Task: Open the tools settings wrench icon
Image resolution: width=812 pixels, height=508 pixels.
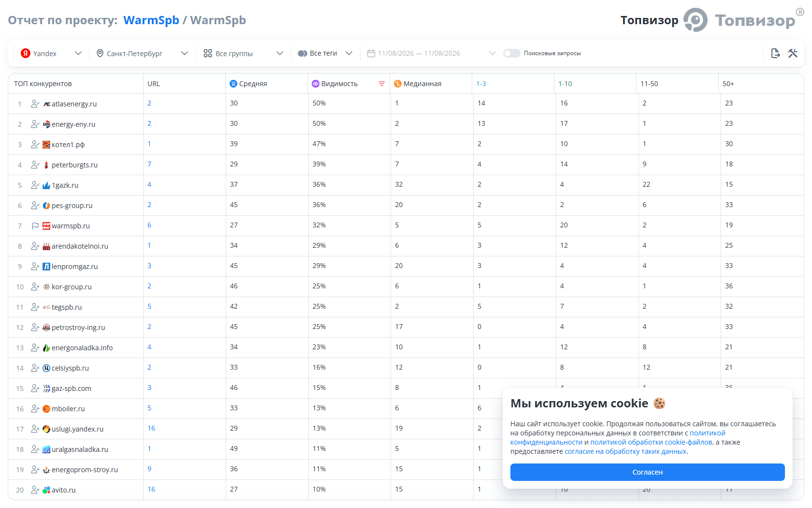Action: click(793, 53)
